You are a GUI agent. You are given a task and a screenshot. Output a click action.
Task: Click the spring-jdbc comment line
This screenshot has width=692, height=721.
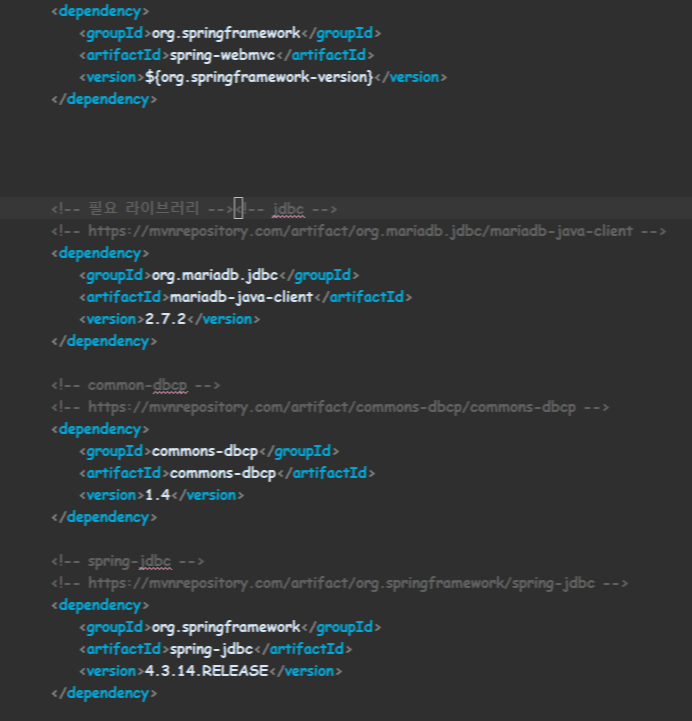point(128,561)
